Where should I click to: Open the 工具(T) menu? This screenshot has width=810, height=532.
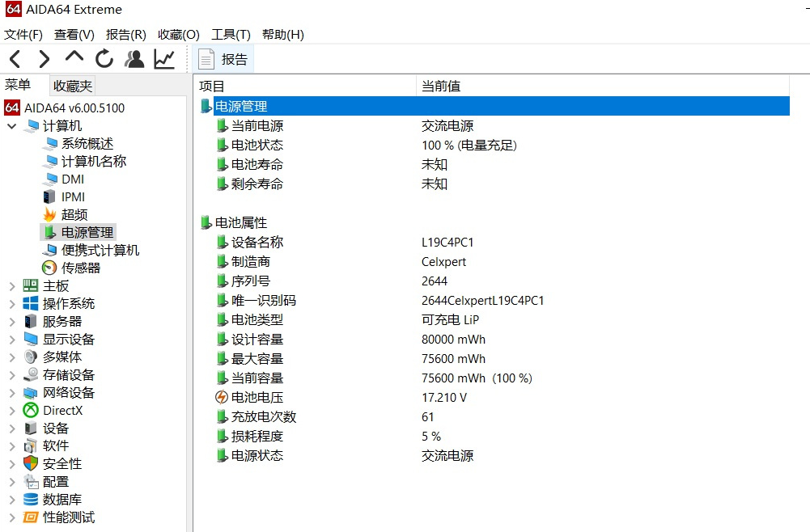point(231,35)
